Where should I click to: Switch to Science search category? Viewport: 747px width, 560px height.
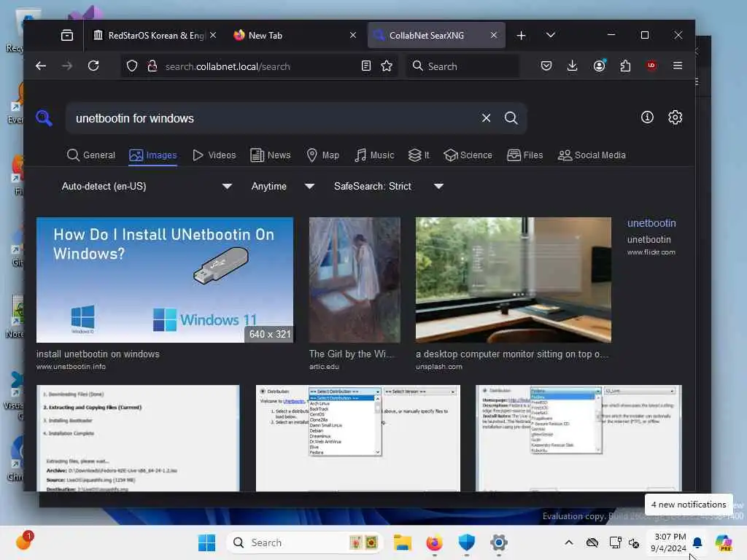(468, 155)
